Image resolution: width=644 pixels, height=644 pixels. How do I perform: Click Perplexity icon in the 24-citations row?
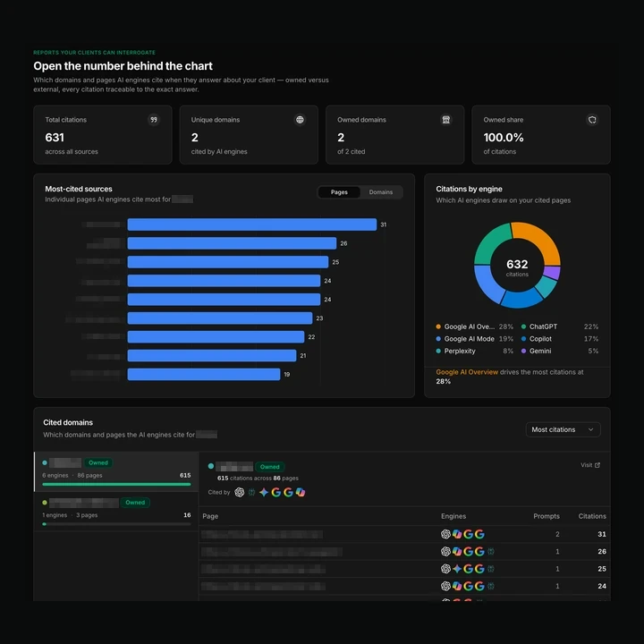point(491,586)
